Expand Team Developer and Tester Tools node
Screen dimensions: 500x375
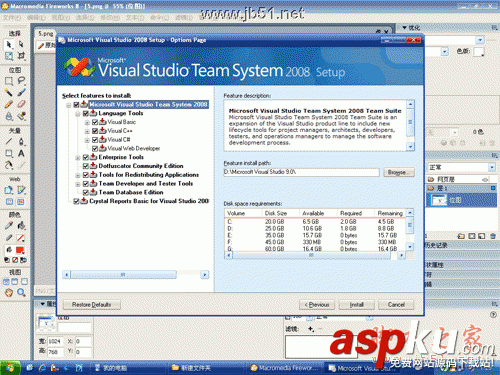tap(78, 184)
